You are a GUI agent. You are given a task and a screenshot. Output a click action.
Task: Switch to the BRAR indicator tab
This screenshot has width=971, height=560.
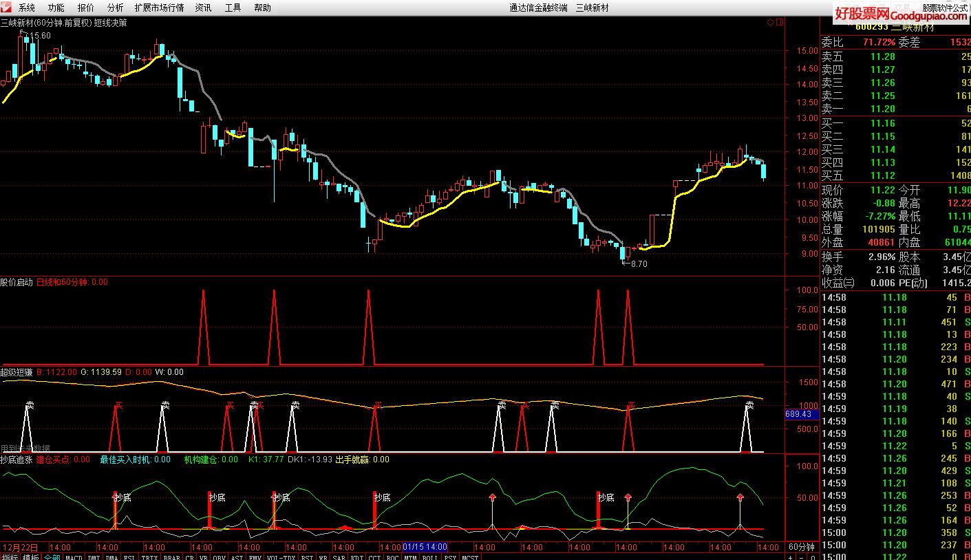(x=171, y=557)
